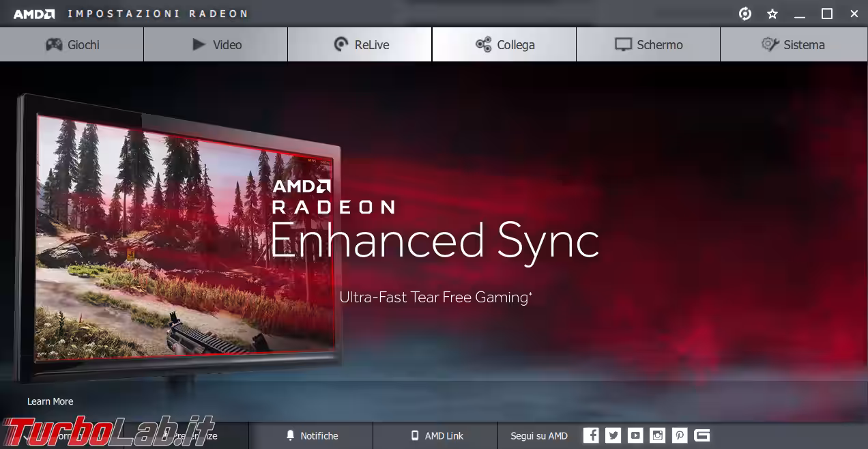
Task: Switch to the Video tab
Action: click(216, 44)
